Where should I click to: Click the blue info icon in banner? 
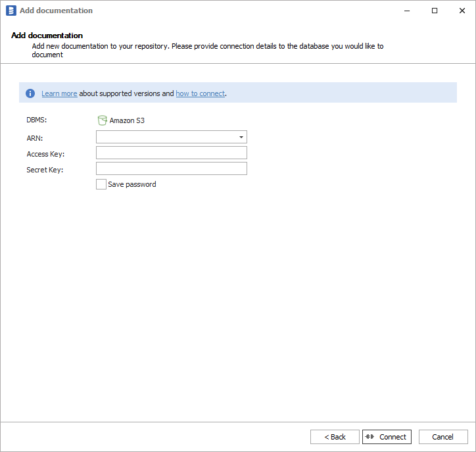click(30, 93)
